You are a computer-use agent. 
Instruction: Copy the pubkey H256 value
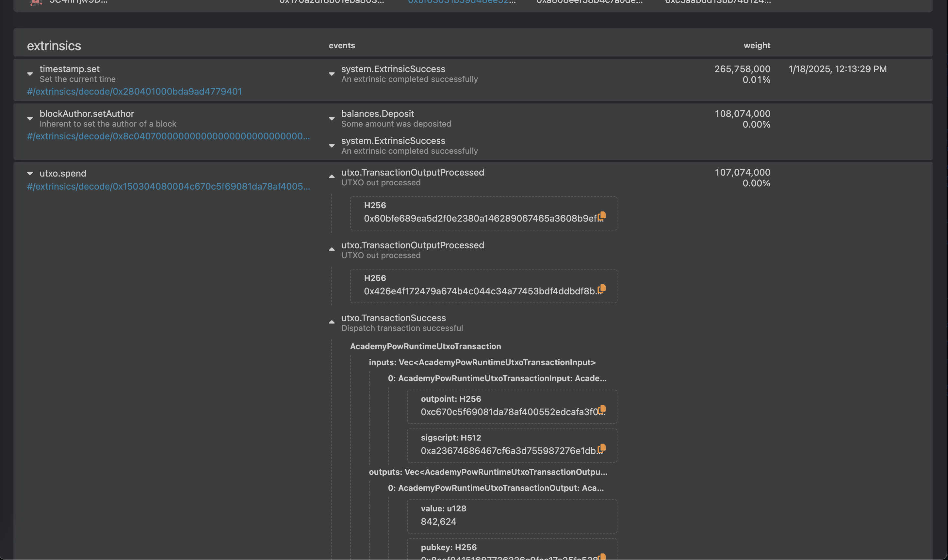click(x=602, y=557)
